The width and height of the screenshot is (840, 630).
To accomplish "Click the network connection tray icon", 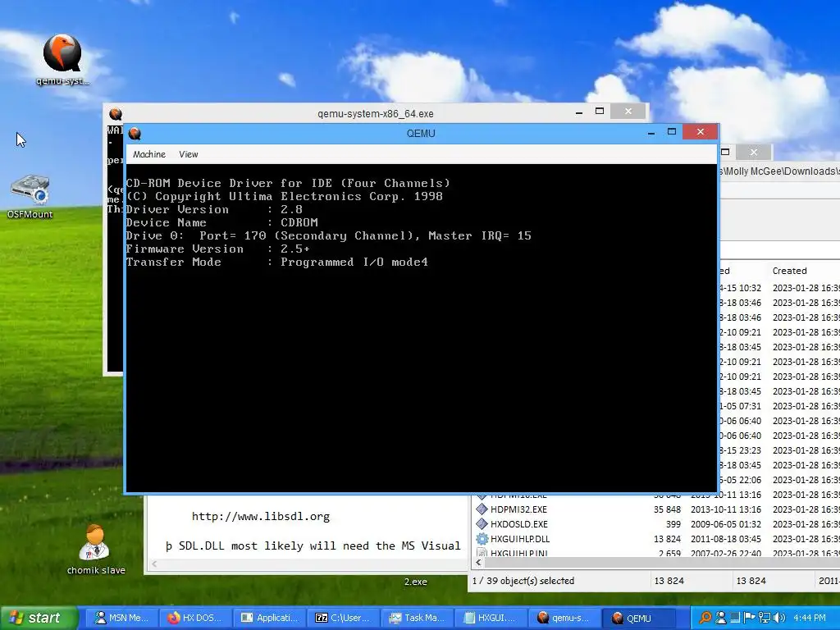I will 765,618.
